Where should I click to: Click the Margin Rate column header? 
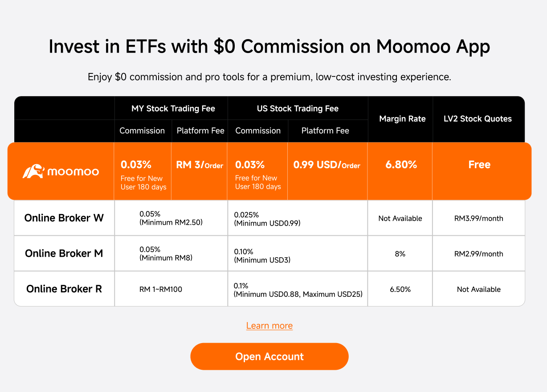point(402,119)
